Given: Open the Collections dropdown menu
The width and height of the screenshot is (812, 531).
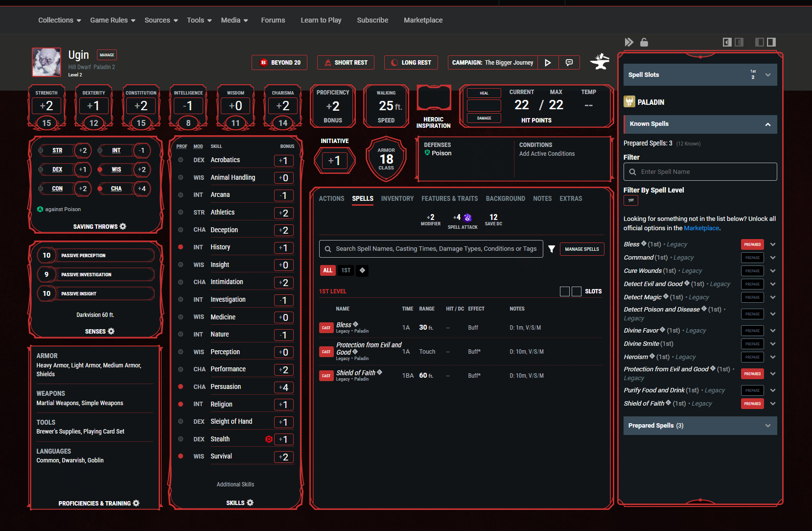Looking at the screenshot, I should coord(59,20).
